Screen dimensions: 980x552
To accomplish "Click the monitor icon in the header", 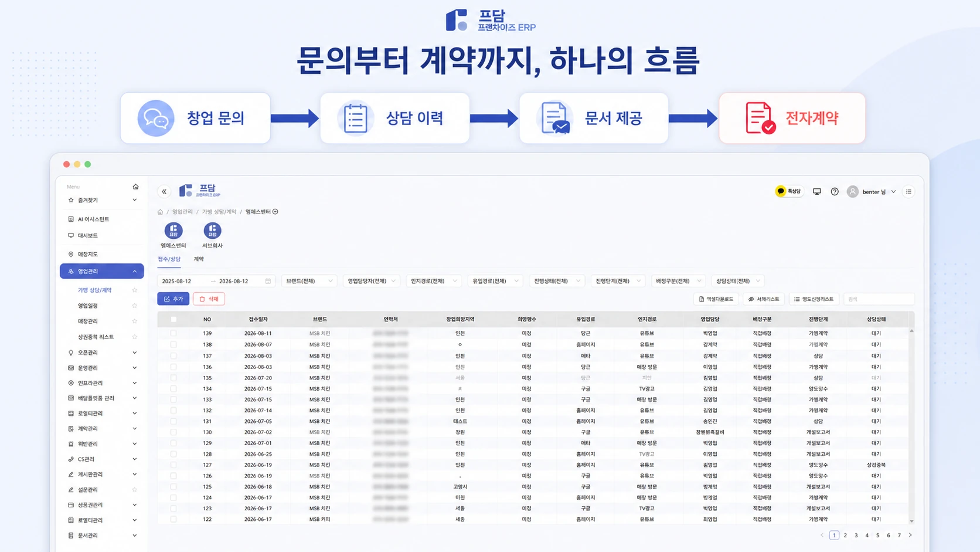I will tap(817, 191).
